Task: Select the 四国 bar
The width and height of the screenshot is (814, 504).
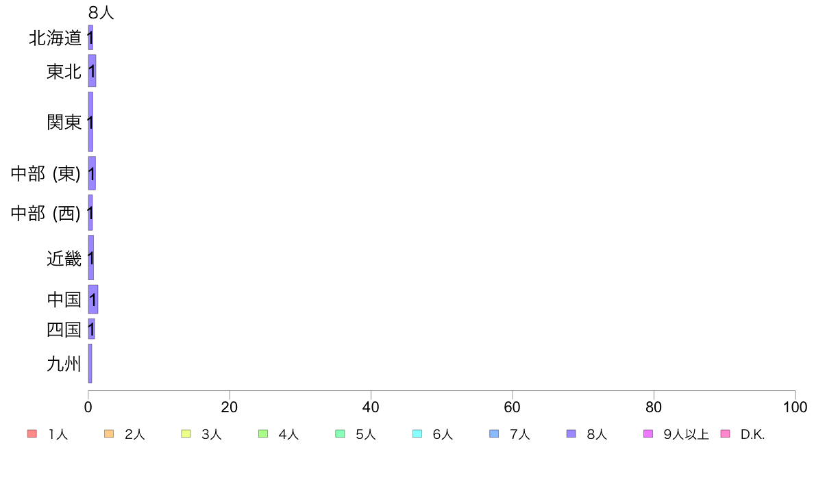Action: coord(91,329)
